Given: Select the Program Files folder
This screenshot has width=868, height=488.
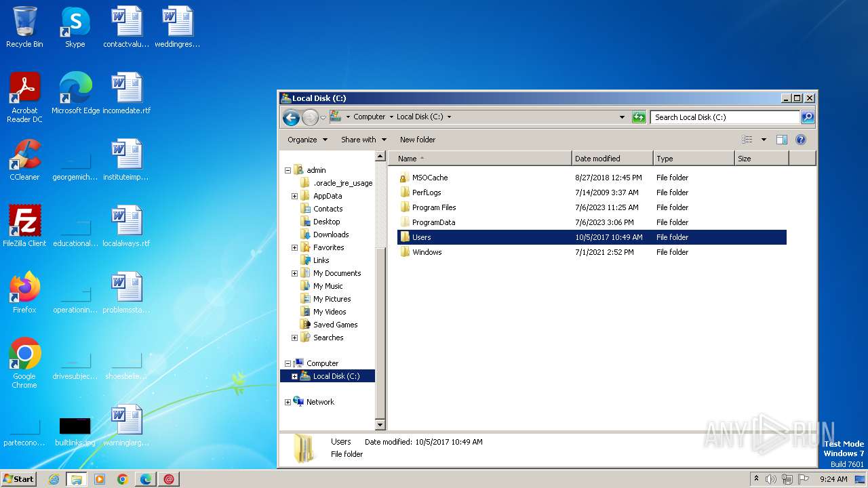Looking at the screenshot, I should 591,207.
